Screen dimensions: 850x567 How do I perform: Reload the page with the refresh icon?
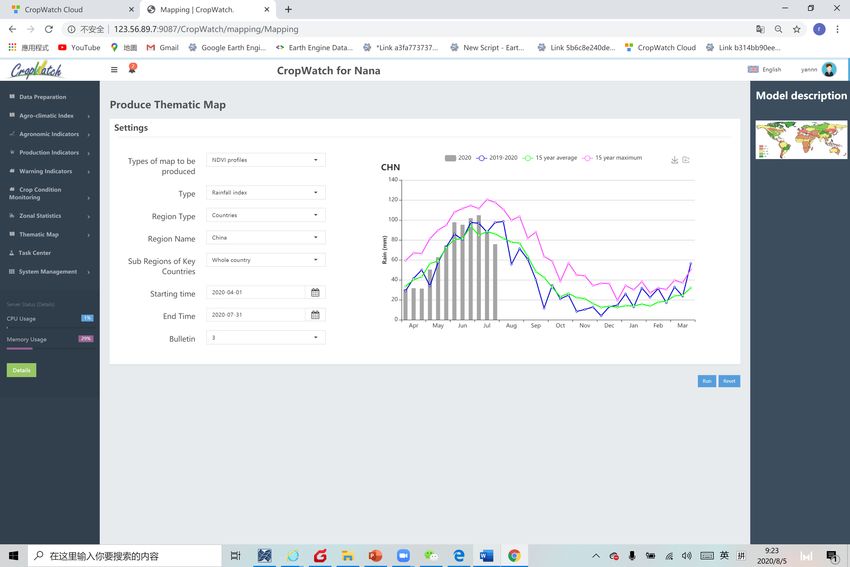(49, 29)
